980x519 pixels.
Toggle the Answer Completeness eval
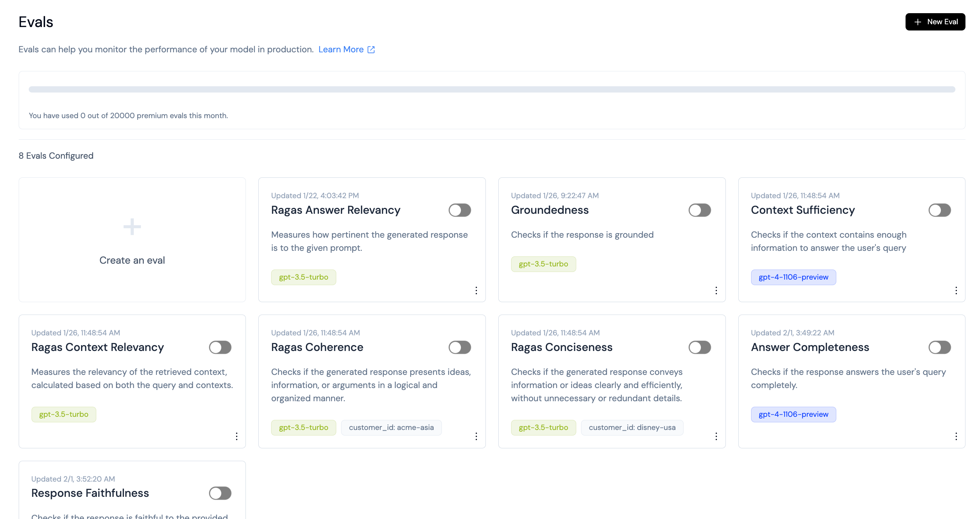[939, 347]
